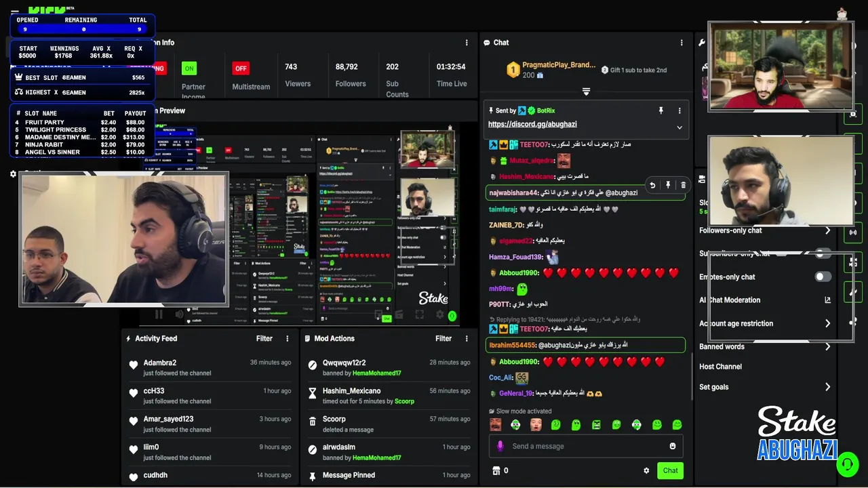Open moderator Scoorp in timeout entry

(x=404, y=401)
